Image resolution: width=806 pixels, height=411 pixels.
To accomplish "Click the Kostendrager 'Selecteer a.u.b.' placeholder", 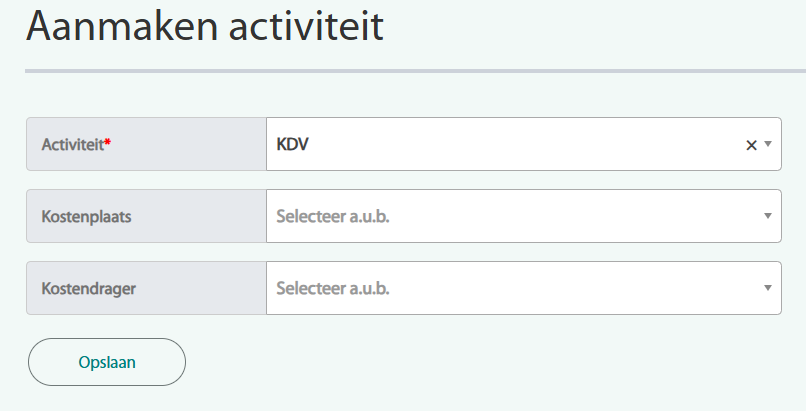I will [x=332, y=288].
